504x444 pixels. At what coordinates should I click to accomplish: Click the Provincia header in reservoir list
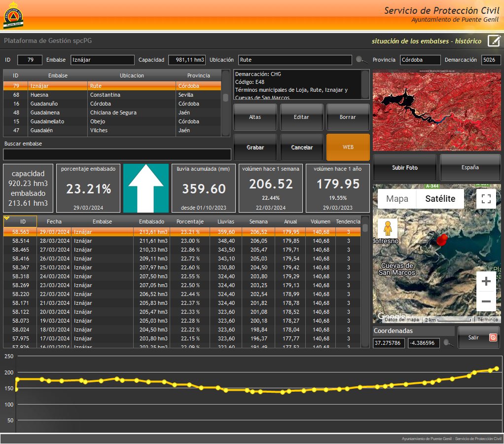(198, 75)
